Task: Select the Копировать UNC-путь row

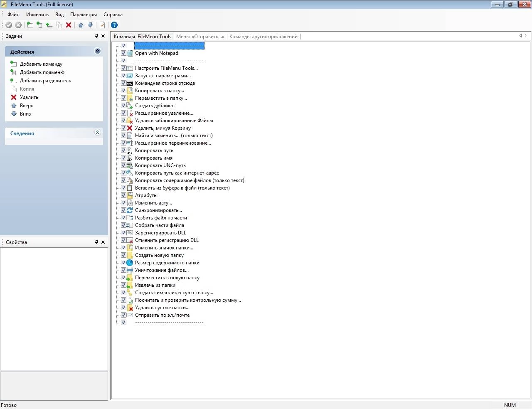Action: (x=160, y=165)
